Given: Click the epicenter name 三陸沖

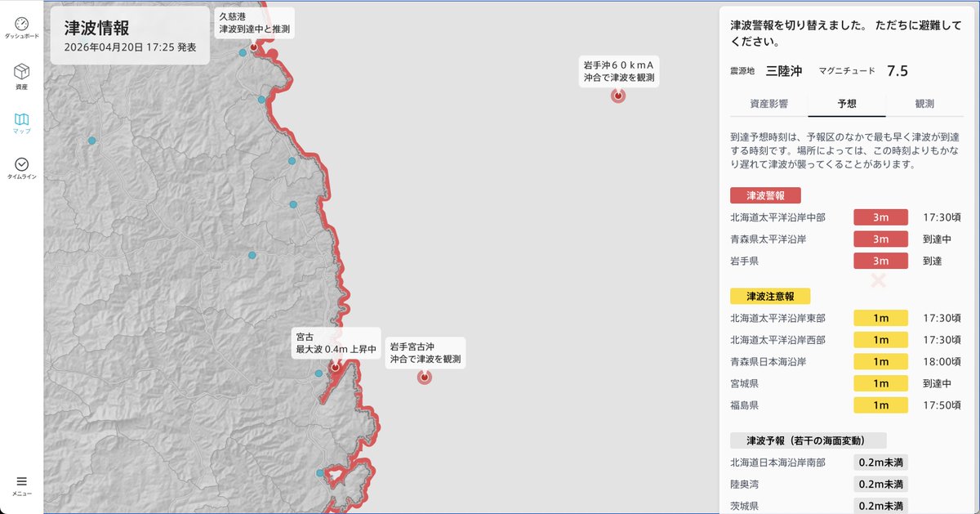Looking at the screenshot, I should [785, 71].
